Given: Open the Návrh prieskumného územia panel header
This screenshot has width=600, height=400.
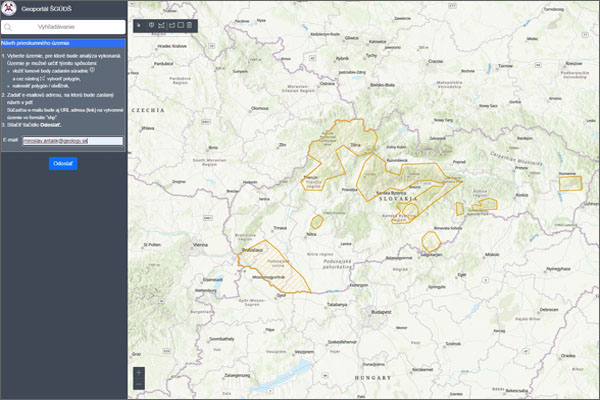Looking at the screenshot, I should (62, 44).
